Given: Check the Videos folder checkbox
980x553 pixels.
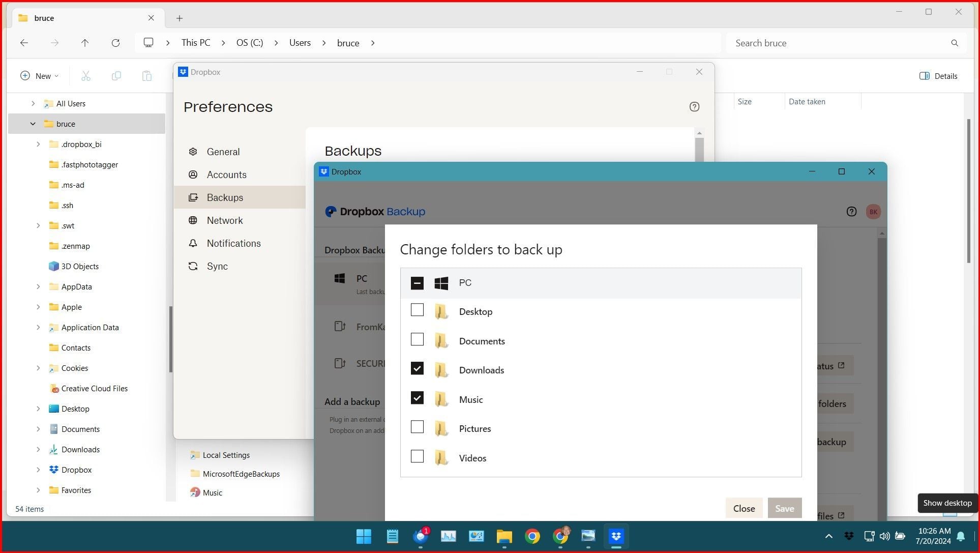Looking at the screenshot, I should [417, 456].
